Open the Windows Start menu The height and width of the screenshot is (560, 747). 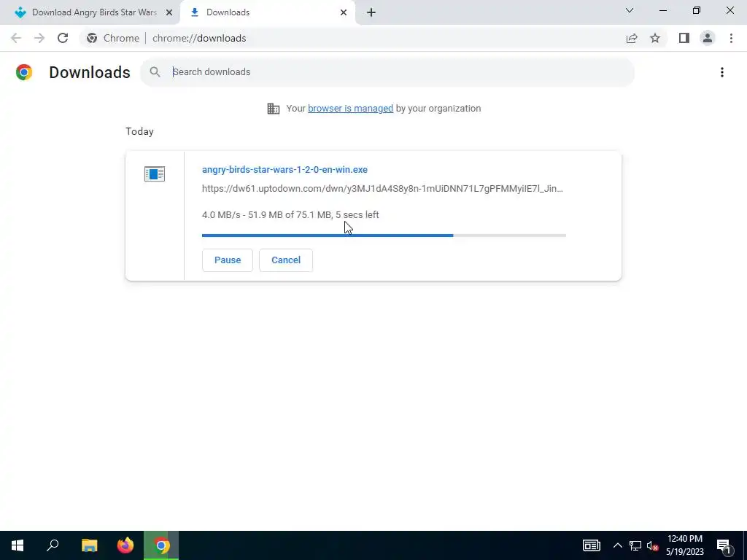pos(18,545)
